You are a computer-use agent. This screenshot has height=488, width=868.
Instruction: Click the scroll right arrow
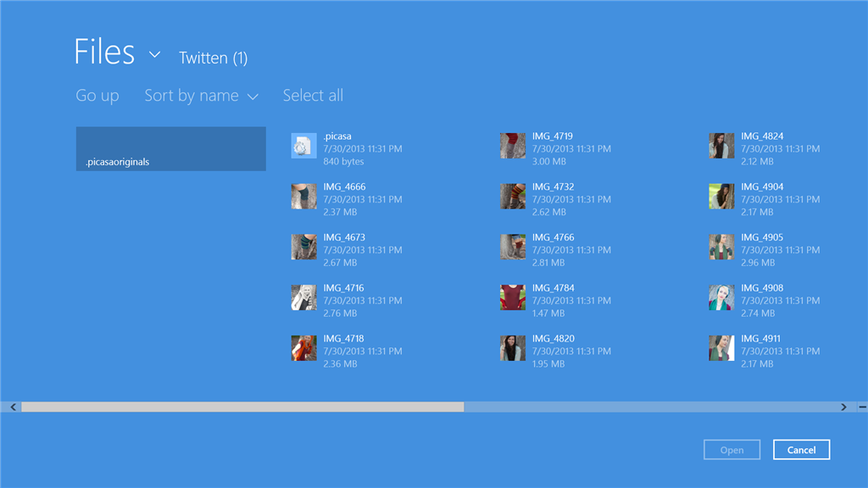[x=843, y=407]
